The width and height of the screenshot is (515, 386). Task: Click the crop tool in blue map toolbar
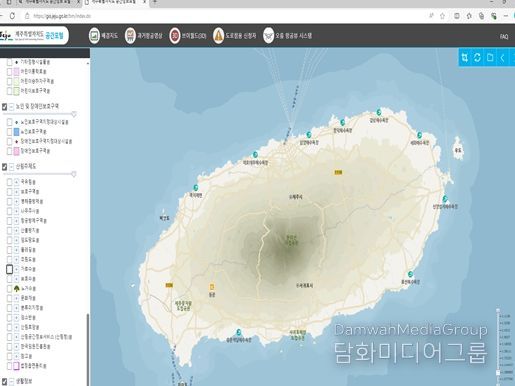point(464,57)
